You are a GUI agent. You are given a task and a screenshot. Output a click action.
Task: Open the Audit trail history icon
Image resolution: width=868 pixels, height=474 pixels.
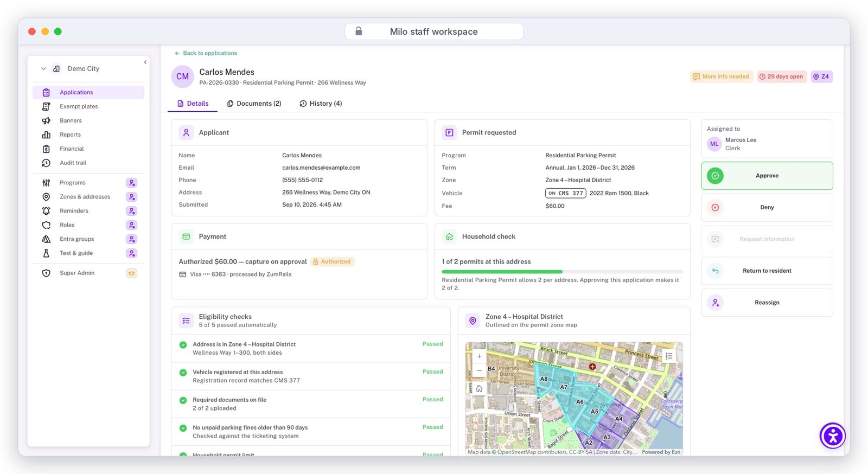(x=46, y=163)
